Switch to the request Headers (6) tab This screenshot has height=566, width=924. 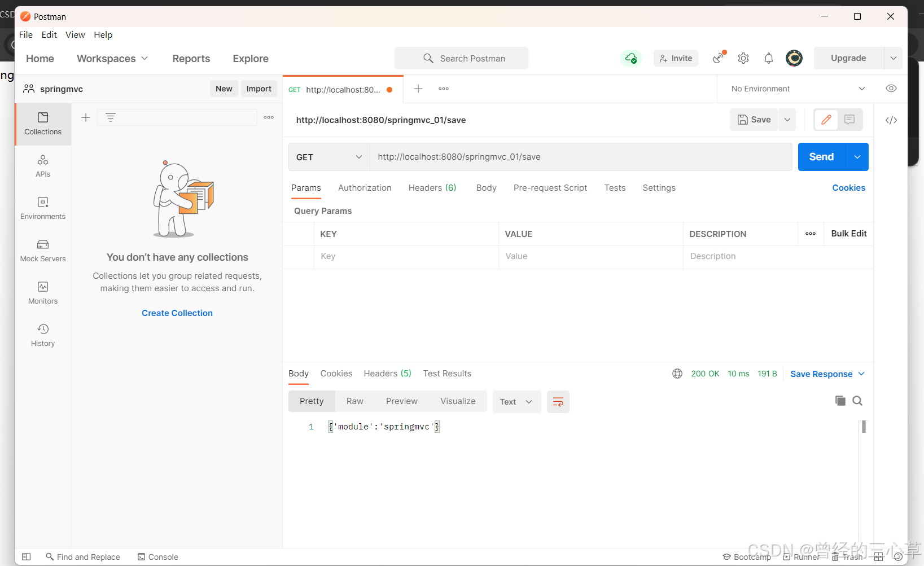coord(432,188)
